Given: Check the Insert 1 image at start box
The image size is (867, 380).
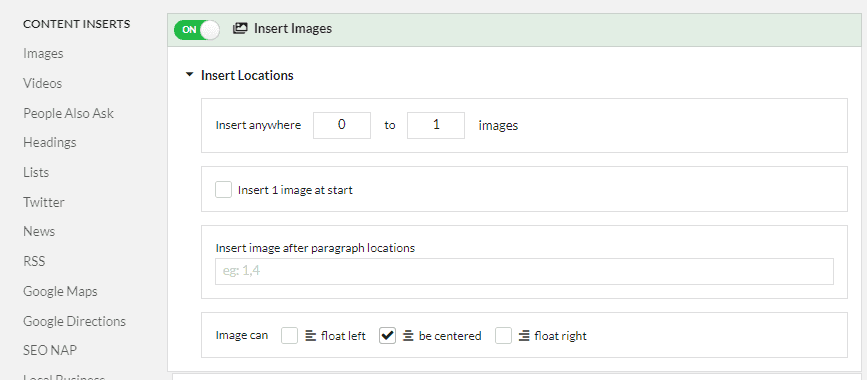Looking at the screenshot, I should pyautogui.click(x=223, y=190).
